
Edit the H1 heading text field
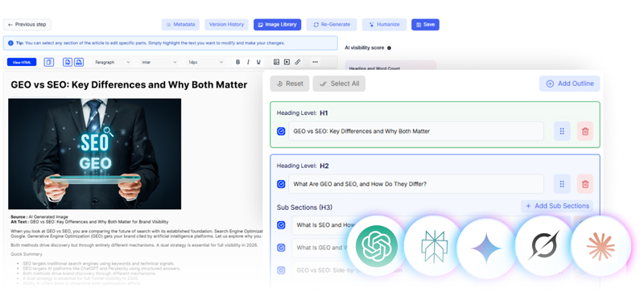[x=416, y=131]
